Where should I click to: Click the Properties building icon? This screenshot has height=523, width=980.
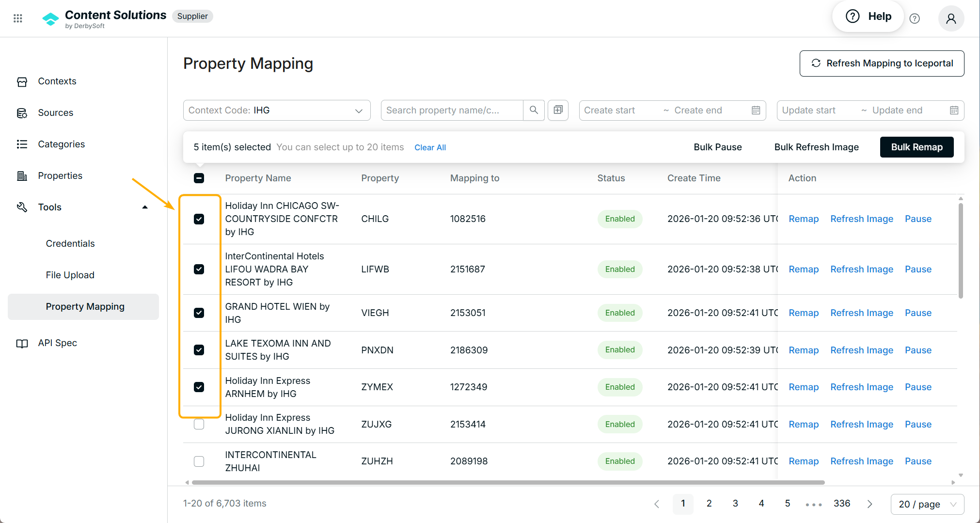tap(22, 176)
